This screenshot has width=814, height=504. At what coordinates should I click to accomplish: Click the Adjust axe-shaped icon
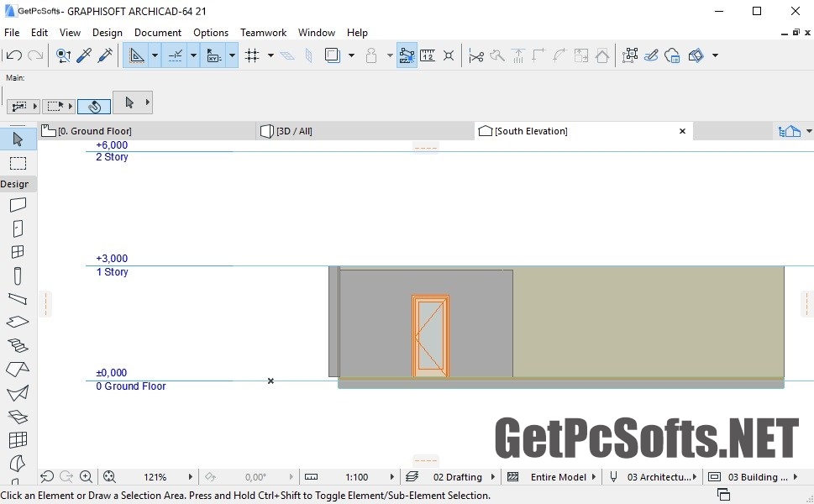coord(496,55)
